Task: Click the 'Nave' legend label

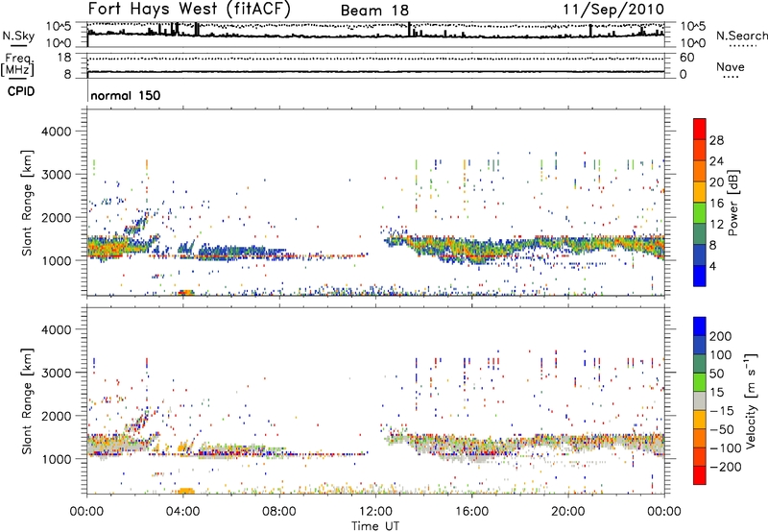Action: (x=731, y=66)
